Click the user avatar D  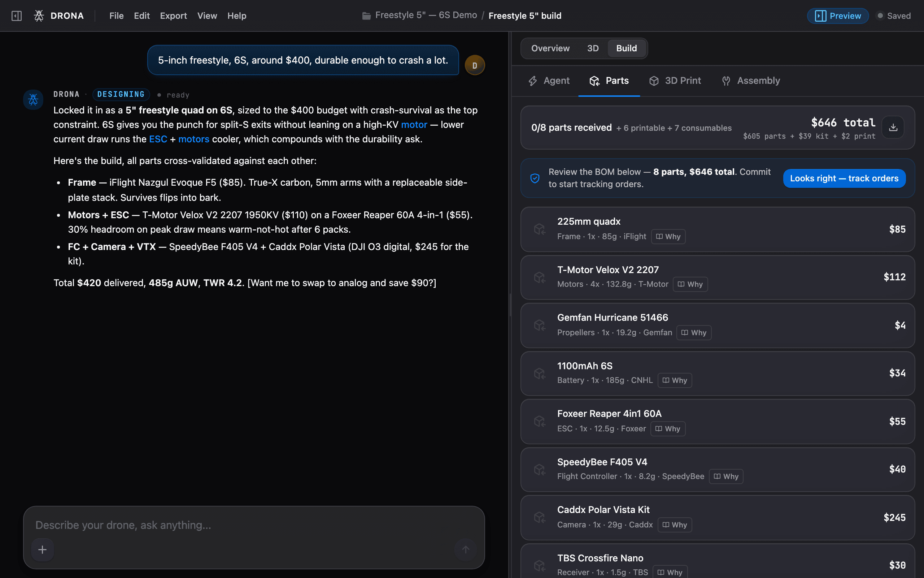pos(475,65)
